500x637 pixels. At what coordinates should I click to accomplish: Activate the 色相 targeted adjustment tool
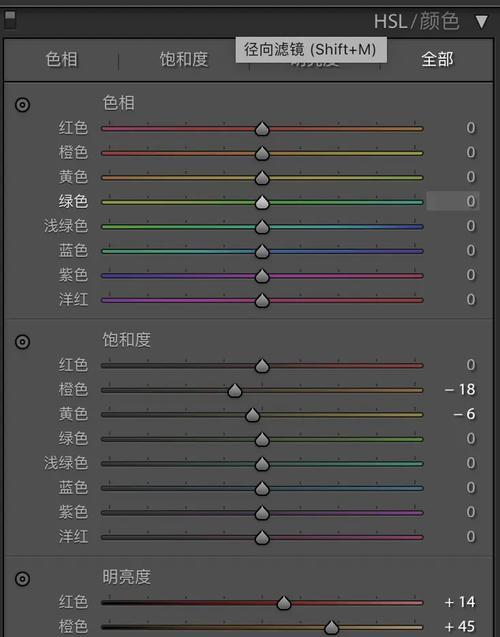pos(22,105)
